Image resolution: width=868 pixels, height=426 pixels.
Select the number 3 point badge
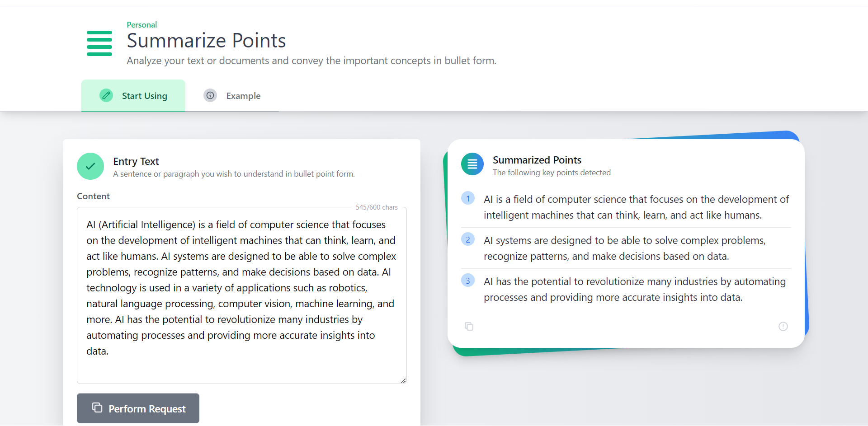(x=468, y=281)
